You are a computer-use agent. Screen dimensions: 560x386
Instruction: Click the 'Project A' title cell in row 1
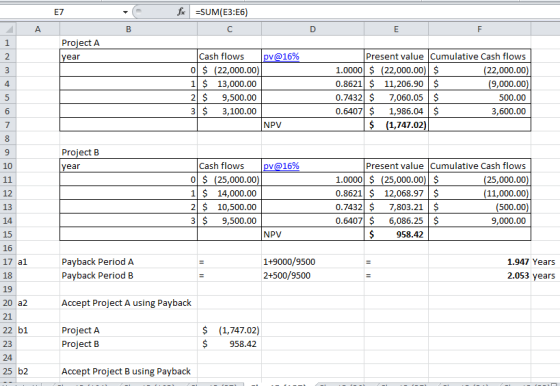point(129,43)
